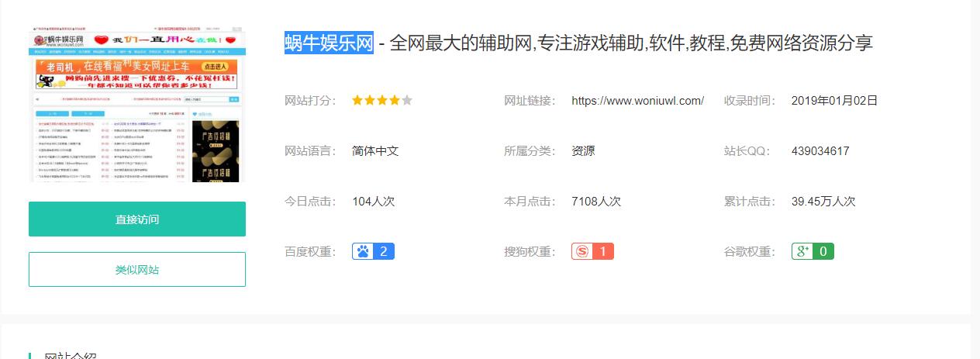
Task: Click the Google plus weight icon
Action: [802, 251]
